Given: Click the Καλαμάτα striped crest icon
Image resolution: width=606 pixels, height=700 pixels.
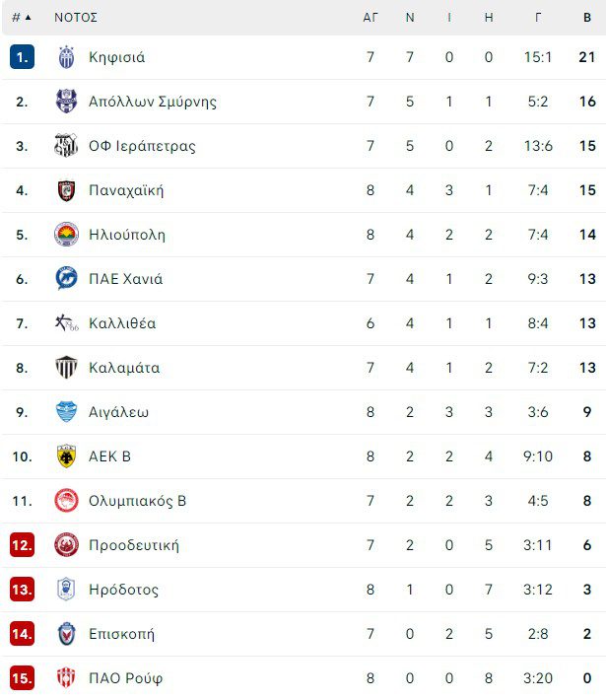Looking at the screenshot, I should pos(66,368).
